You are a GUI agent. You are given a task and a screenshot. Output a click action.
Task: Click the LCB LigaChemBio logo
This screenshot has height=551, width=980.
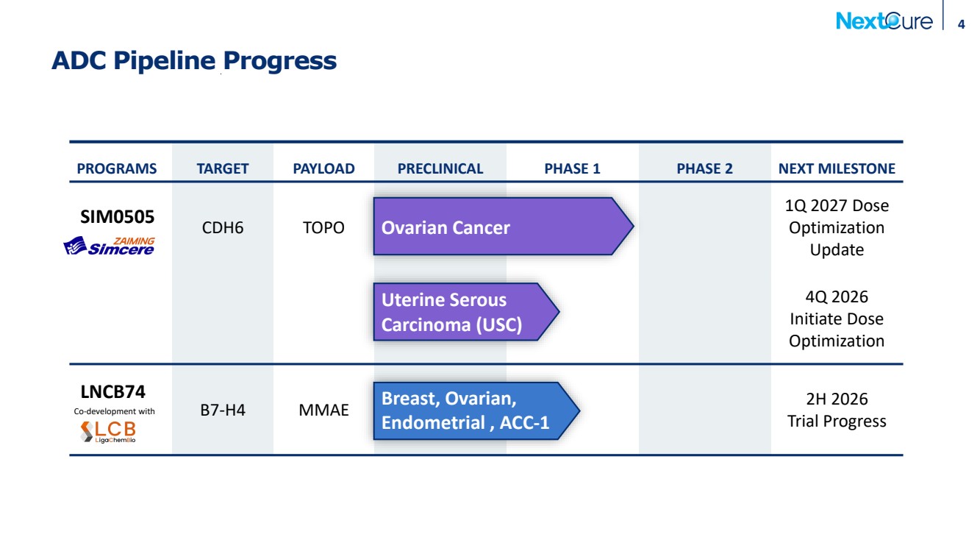click(x=108, y=432)
